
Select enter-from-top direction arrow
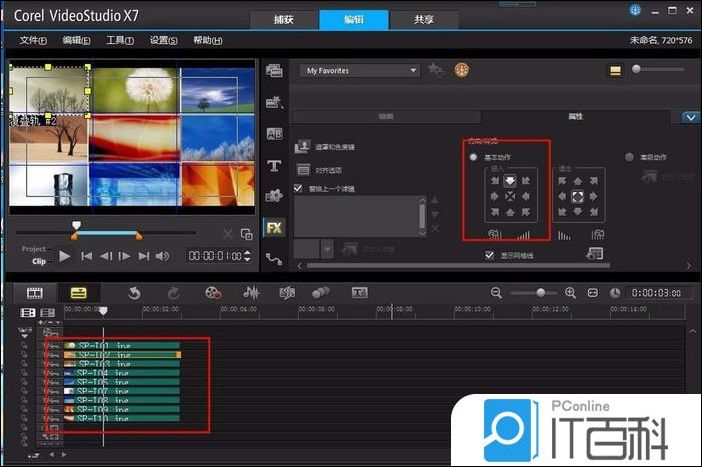pyautogui.click(x=510, y=180)
